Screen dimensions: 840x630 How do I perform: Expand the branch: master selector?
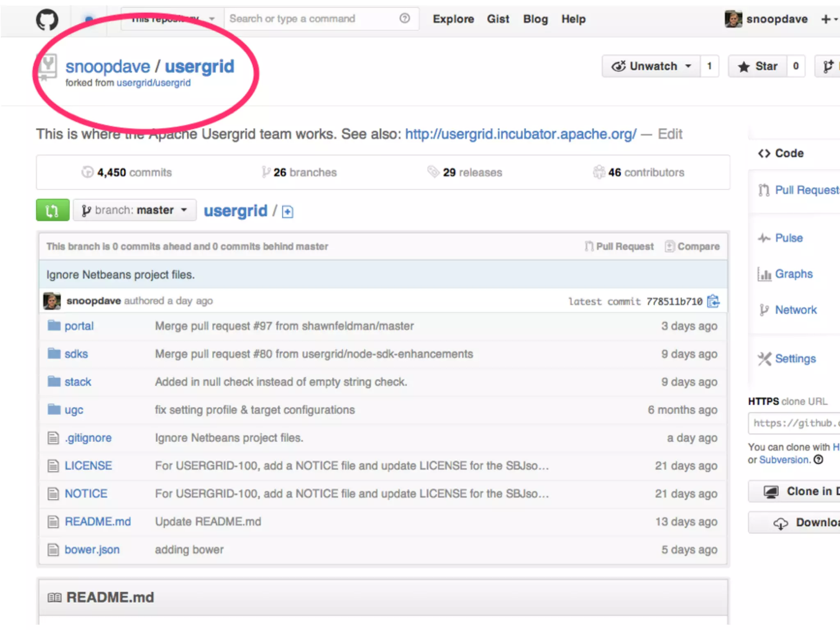(x=135, y=210)
